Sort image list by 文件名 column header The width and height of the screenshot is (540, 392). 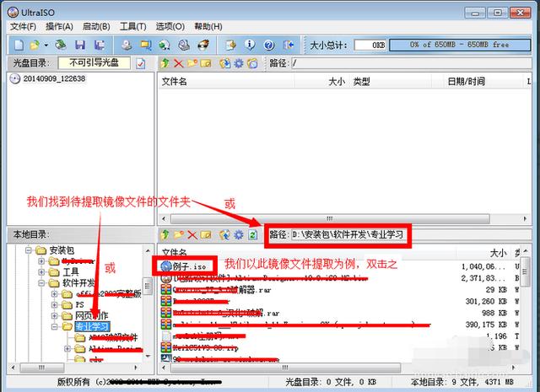click(175, 82)
